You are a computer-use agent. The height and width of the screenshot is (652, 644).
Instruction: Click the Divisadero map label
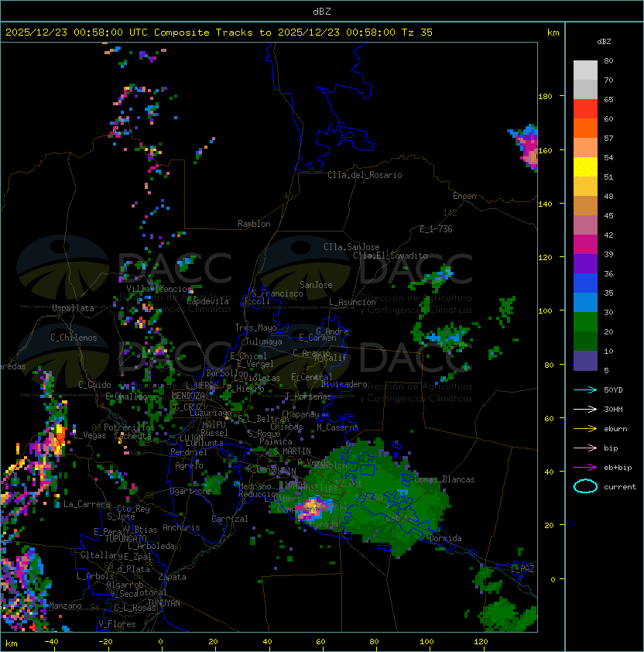344,384
